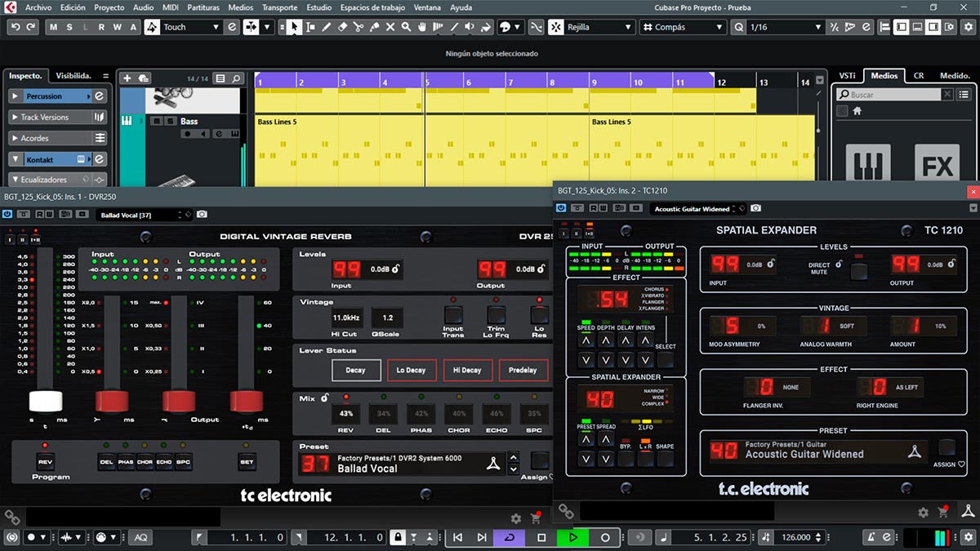Click the Undo arrow
The height and width of the screenshot is (551, 980).
pos(15,27)
